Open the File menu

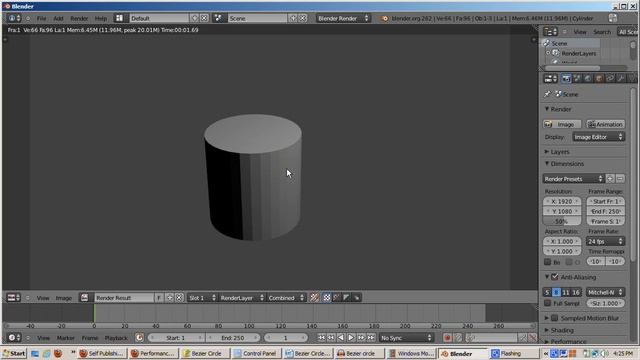(x=41, y=18)
